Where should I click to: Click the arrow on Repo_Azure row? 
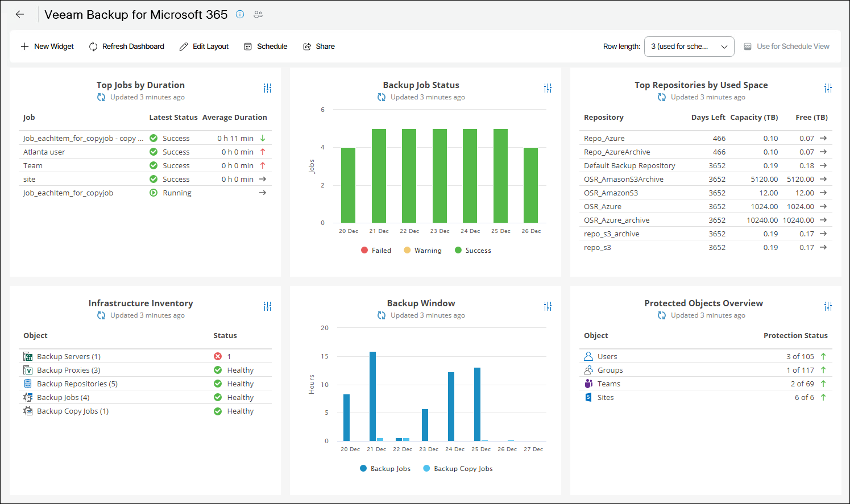[823, 138]
